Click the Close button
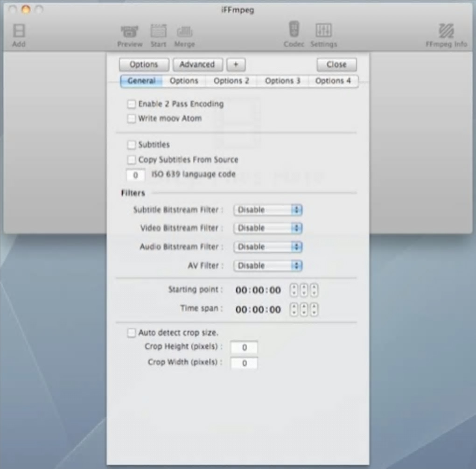 pos(336,64)
